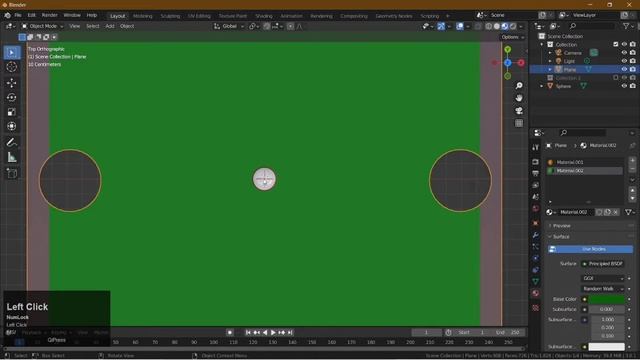Viewport: 640px width, 360px height.
Task: Open the Modifiers wrench tab
Action: (x=536, y=235)
